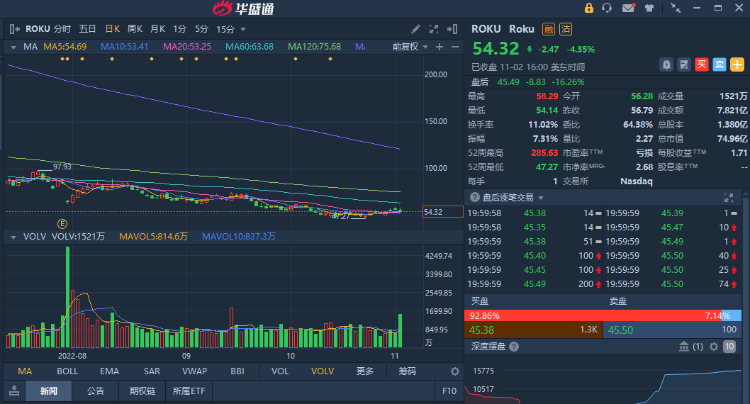The image size is (750, 404).
Task: Open the 新闻 news tab
Action: (49, 391)
